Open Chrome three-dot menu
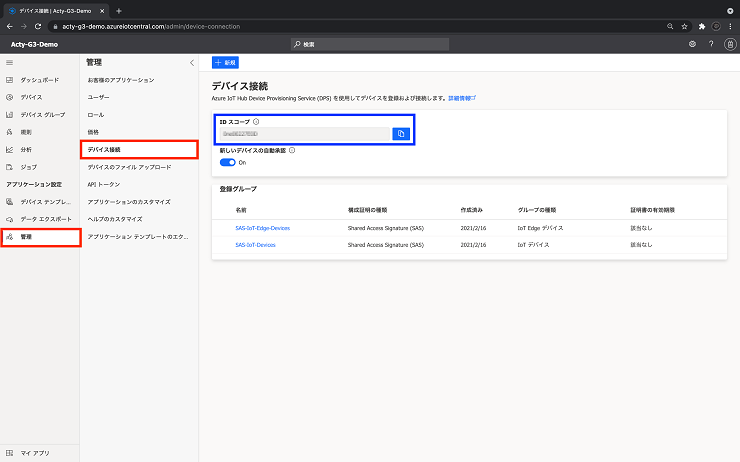740x462 pixels. [x=730, y=26]
